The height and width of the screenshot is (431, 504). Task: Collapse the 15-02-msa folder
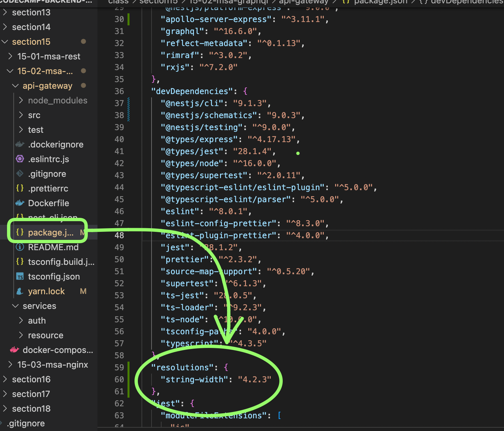tap(10, 71)
